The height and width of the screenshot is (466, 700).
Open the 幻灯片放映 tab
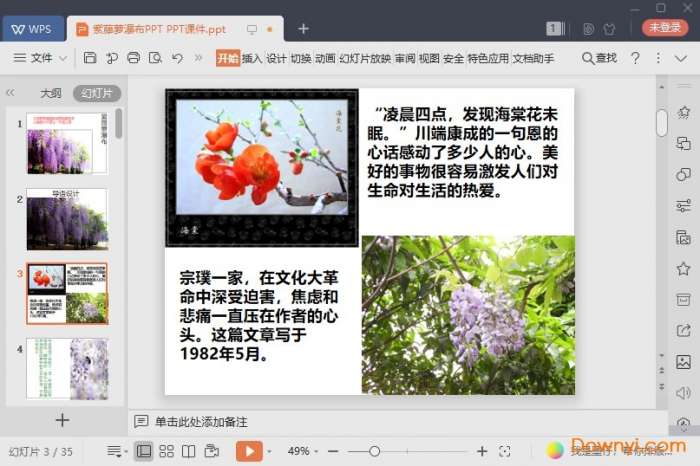pyautogui.click(x=365, y=58)
